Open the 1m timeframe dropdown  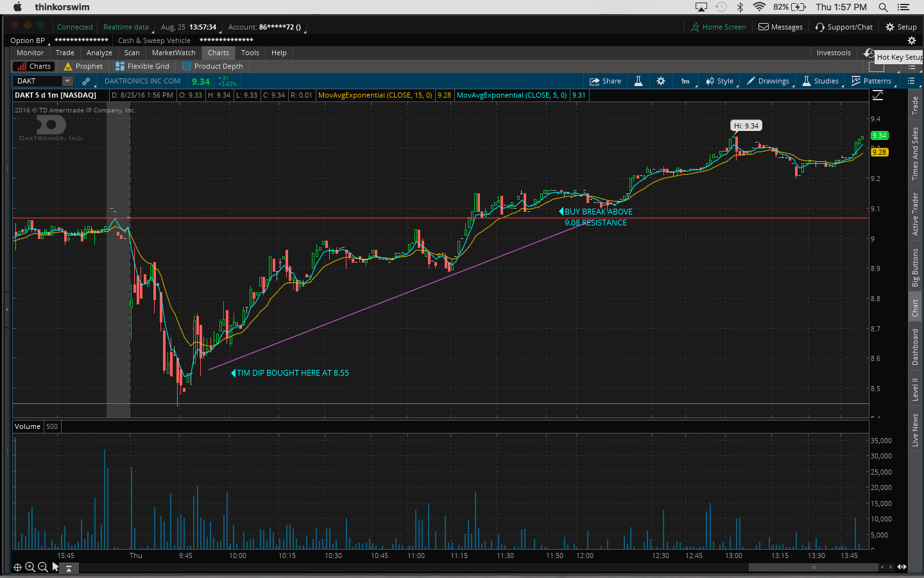click(686, 82)
